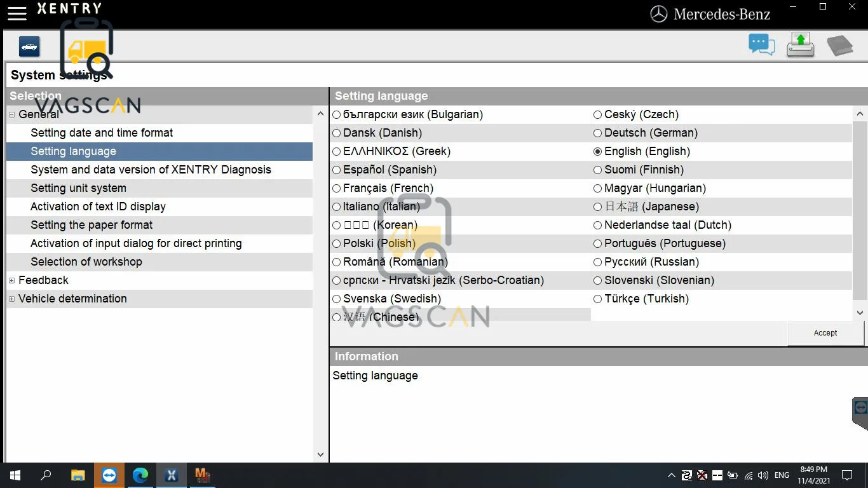Check the battery status tray icon

pyautogui.click(x=733, y=475)
